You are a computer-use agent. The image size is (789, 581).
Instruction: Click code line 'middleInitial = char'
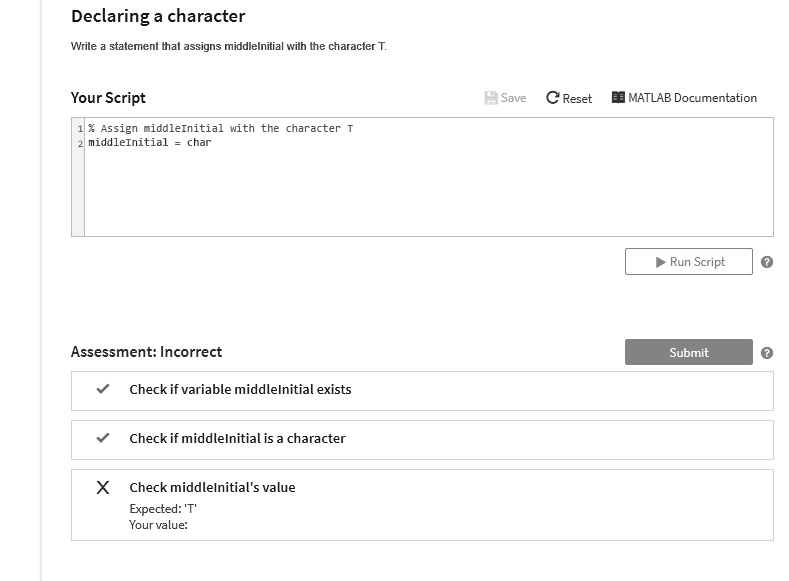pyautogui.click(x=150, y=142)
